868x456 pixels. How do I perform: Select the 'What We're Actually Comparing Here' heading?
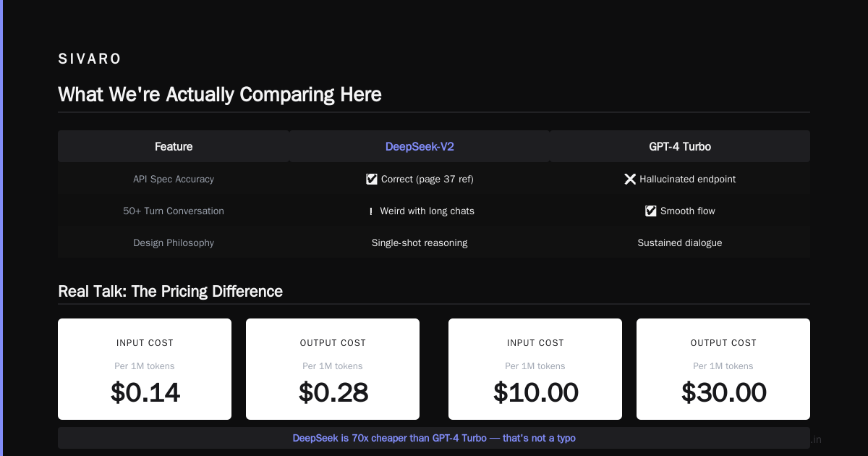coord(220,95)
